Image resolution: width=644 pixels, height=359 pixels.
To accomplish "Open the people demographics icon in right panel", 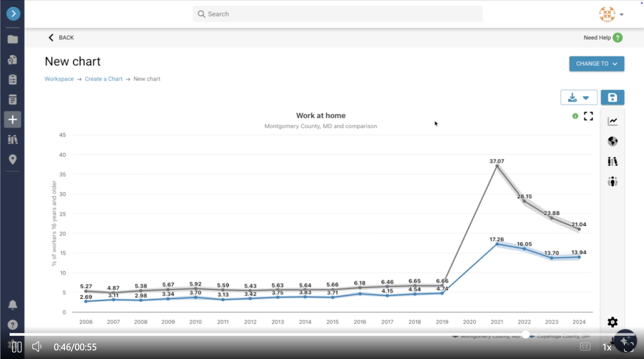I will pos(613,182).
